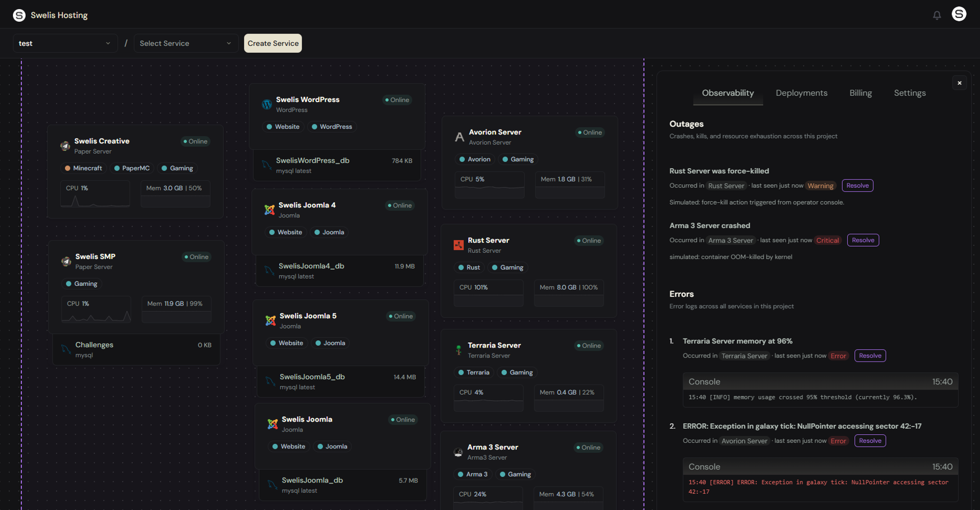This screenshot has height=510, width=980.
Task: Click the Rust Server red icon
Action: pos(459,245)
